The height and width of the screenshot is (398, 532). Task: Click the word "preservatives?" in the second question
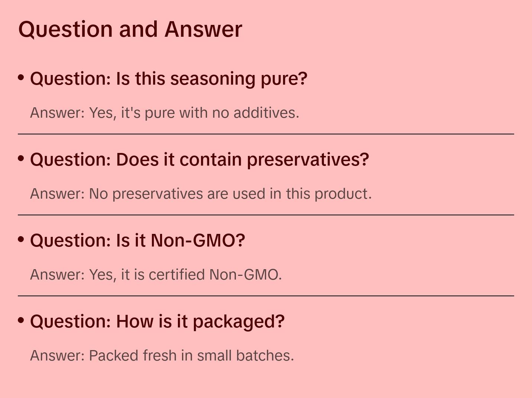[308, 160]
